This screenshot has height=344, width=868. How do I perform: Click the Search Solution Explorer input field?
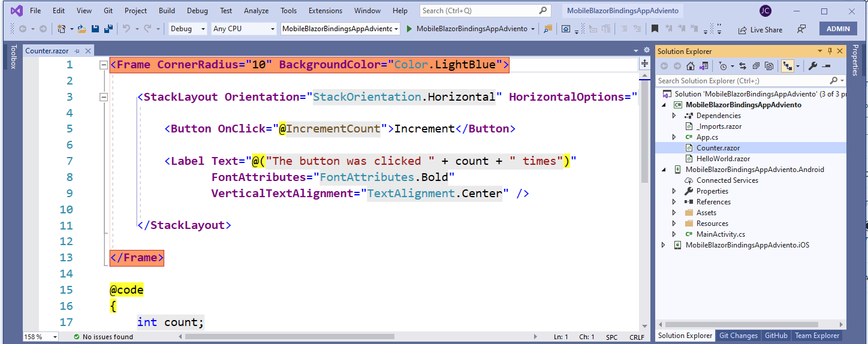click(742, 80)
